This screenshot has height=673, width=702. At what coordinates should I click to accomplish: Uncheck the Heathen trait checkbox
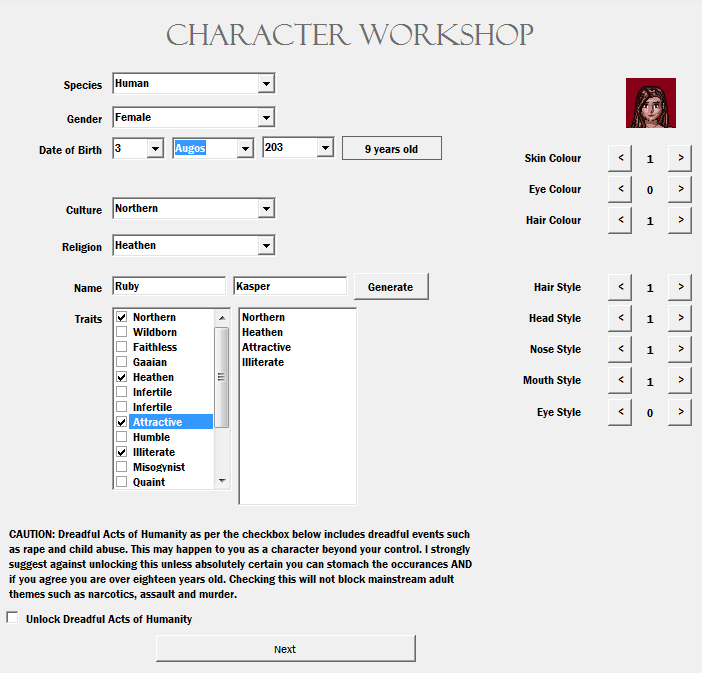(x=121, y=377)
